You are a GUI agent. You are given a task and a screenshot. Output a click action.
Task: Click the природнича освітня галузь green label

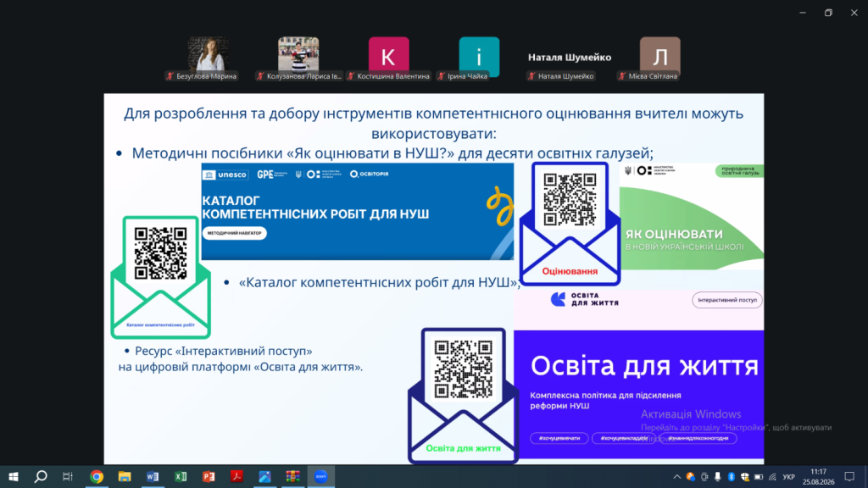[739, 171]
